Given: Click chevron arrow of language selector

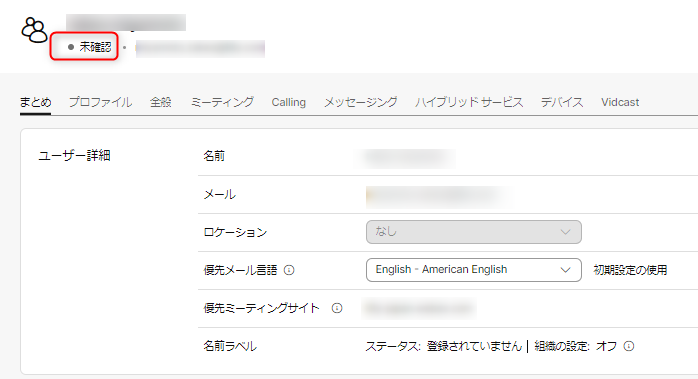Looking at the screenshot, I should pyautogui.click(x=565, y=270).
